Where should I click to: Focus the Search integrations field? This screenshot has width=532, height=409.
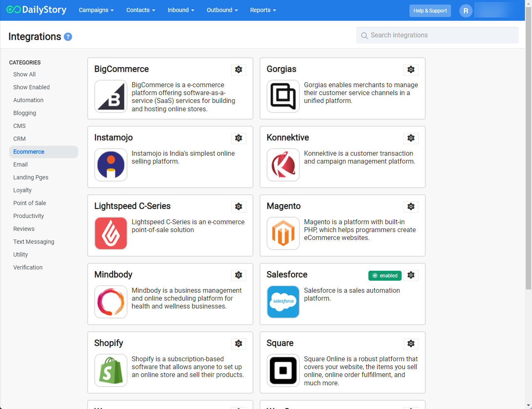click(437, 35)
